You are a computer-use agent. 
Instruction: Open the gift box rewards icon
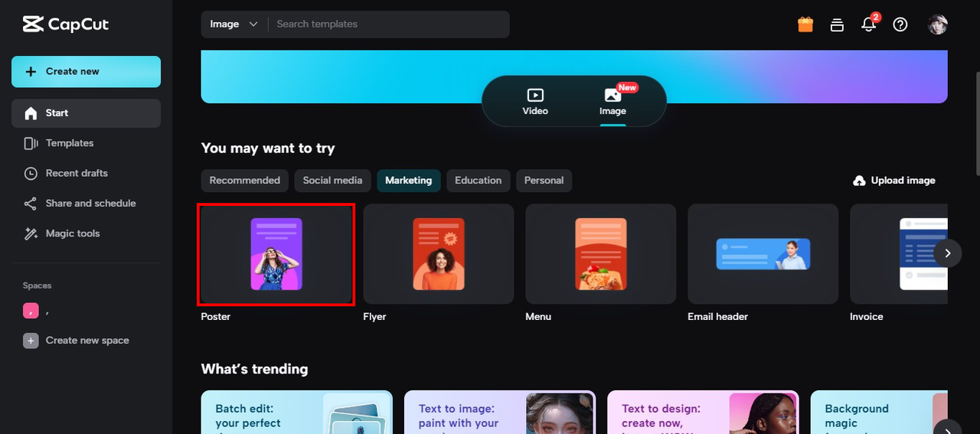click(805, 24)
